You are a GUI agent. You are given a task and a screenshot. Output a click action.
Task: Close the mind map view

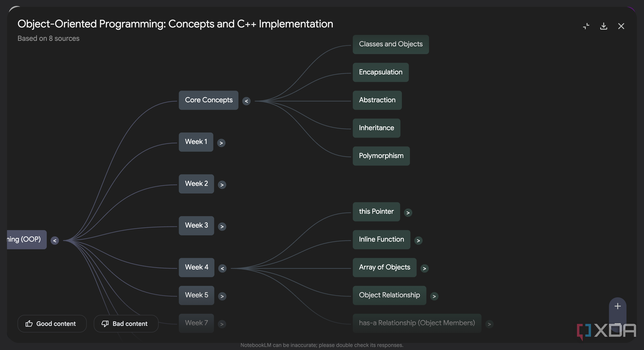[x=621, y=26]
